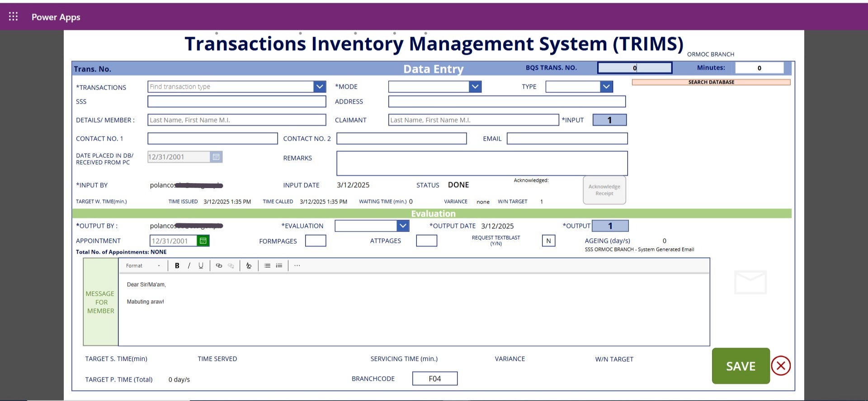Open more options in editor toolbar

(x=297, y=266)
